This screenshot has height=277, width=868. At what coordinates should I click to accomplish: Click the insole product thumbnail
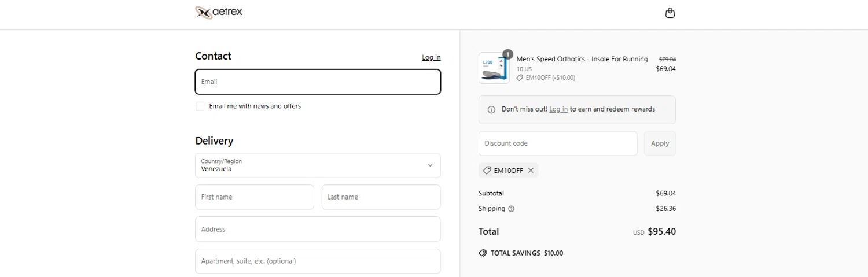tap(494, 68)
